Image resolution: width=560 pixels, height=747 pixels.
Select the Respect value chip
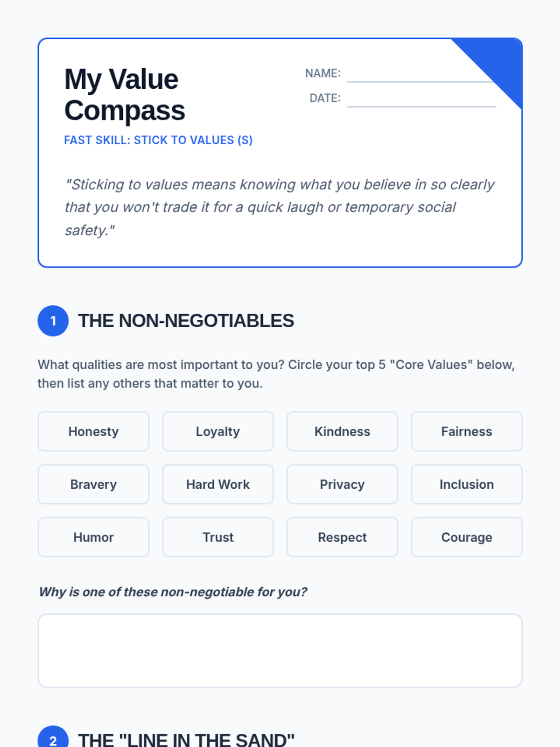(x=342, y=537)
